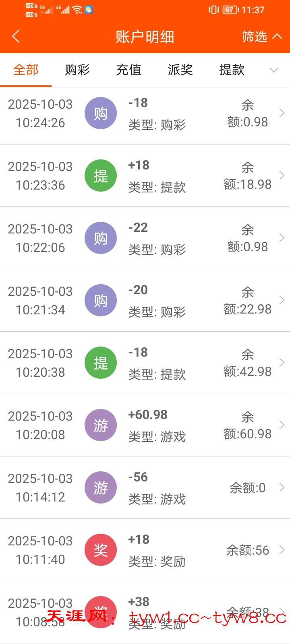Tap the green 提 icon at 10:20:38
The width and height of the screenshot is (290, 644).
tap(101, 363)
